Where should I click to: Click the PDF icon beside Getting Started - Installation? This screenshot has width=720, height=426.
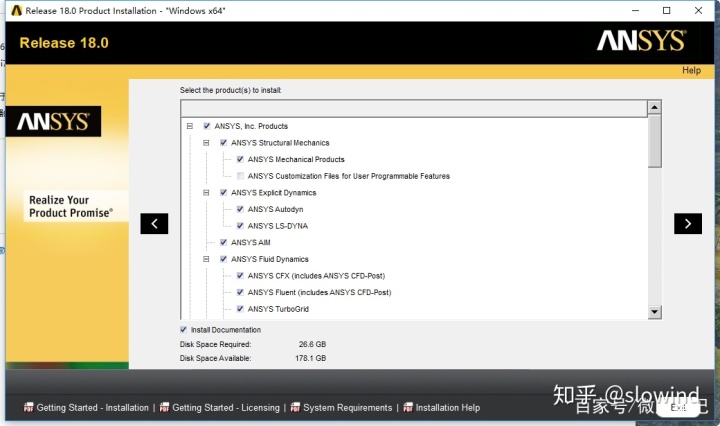pyautogui.click(x=28, y=407)
